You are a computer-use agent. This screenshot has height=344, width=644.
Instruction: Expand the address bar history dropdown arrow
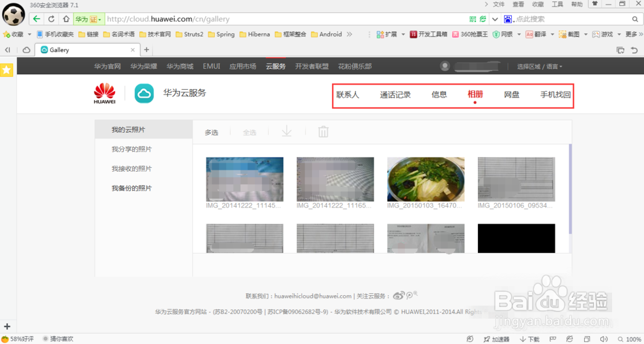[x=495, y=19]
